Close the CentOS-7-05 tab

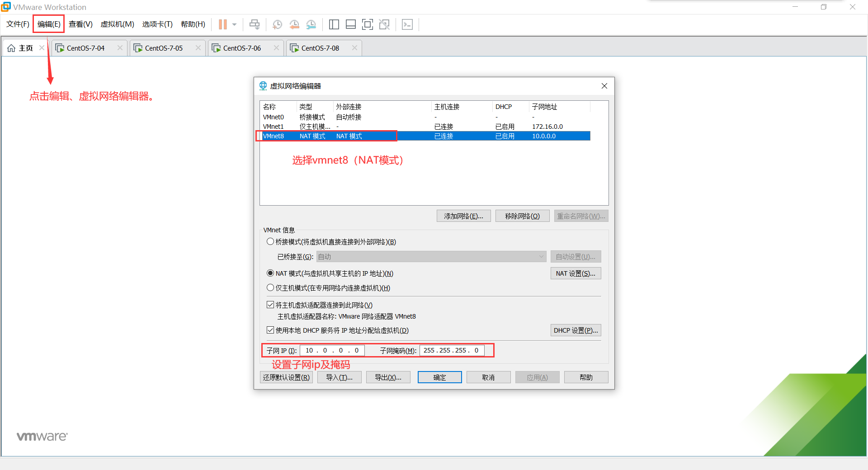pos(198,47)
